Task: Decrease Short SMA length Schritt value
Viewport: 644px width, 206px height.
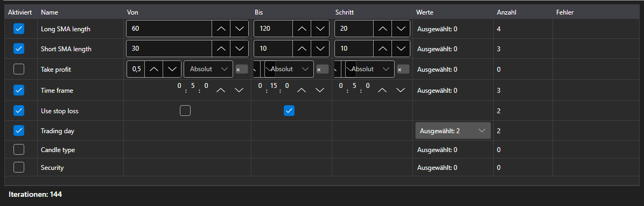Action: (x=401, y=49)
